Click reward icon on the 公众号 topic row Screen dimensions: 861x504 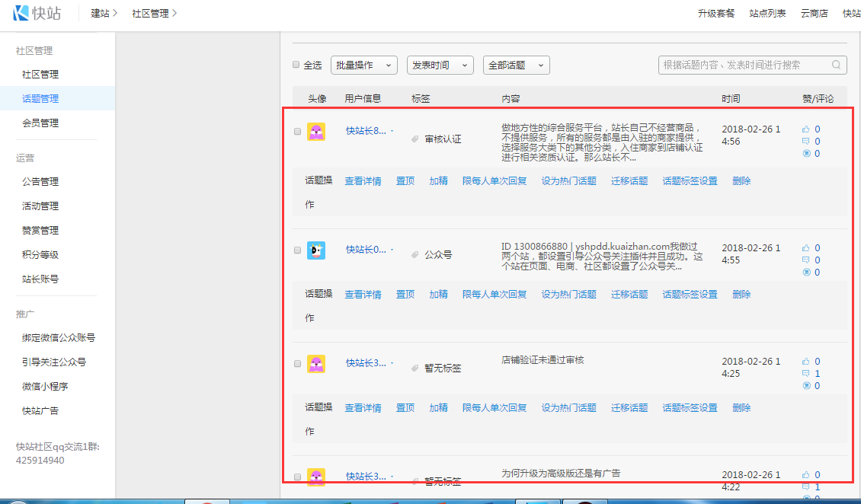pos(806,273)
